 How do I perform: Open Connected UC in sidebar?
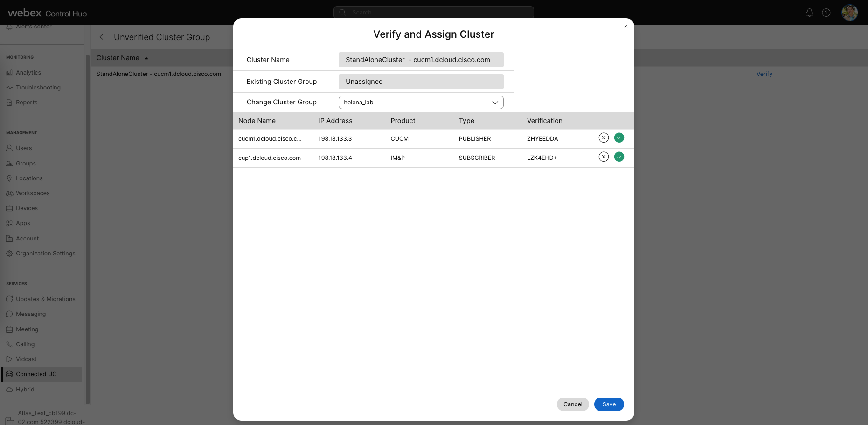tap(36, 374)
